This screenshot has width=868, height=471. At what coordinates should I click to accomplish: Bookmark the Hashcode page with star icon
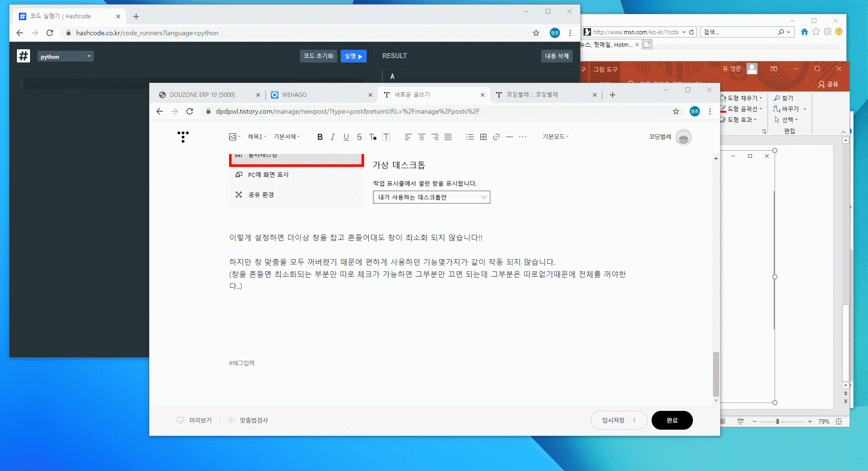tap(536, 33)
